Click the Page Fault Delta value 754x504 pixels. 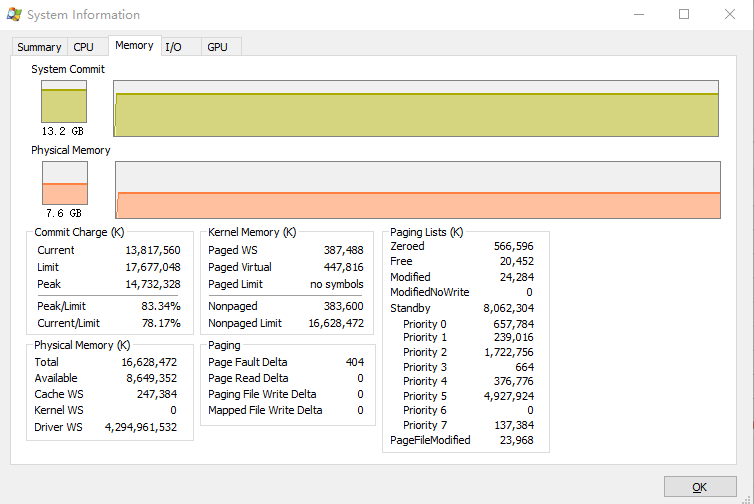[x=354, y=361]
